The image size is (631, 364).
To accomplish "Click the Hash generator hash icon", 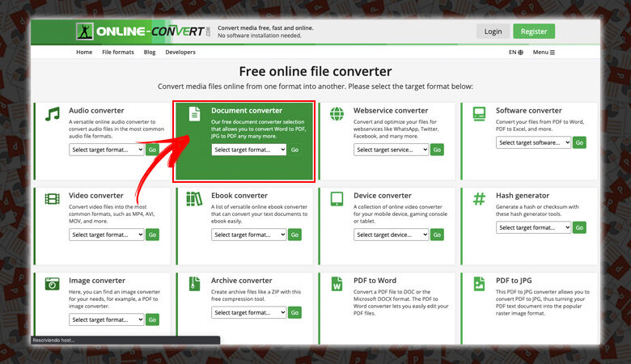I will pos(479,199).
